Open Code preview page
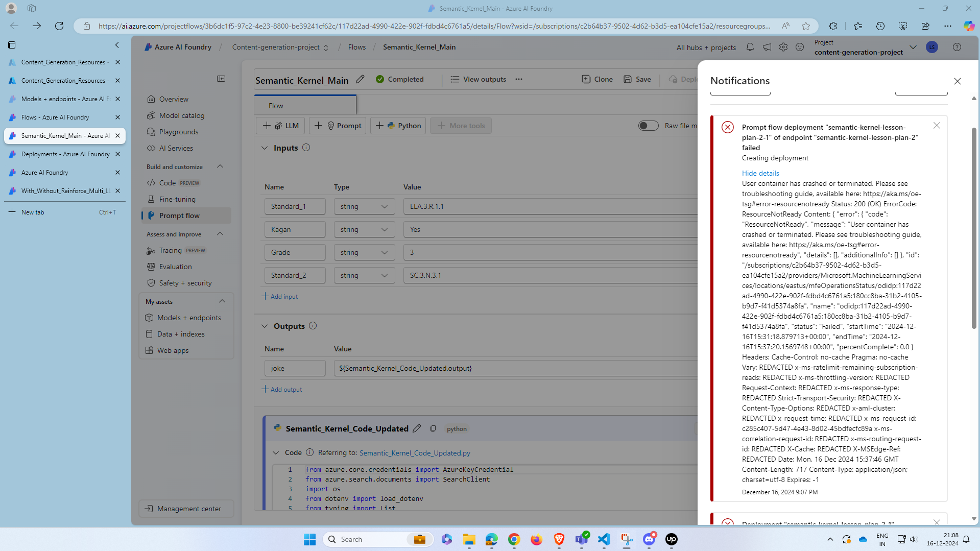Image resolution: width=980 pixels, height=551 pixels. pos(174,183)
